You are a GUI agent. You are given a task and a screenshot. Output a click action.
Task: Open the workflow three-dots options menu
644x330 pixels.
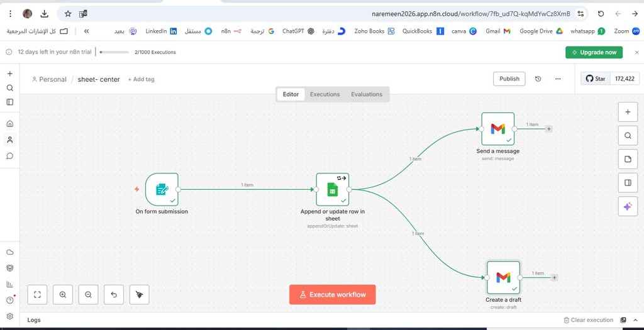[558, 79]
